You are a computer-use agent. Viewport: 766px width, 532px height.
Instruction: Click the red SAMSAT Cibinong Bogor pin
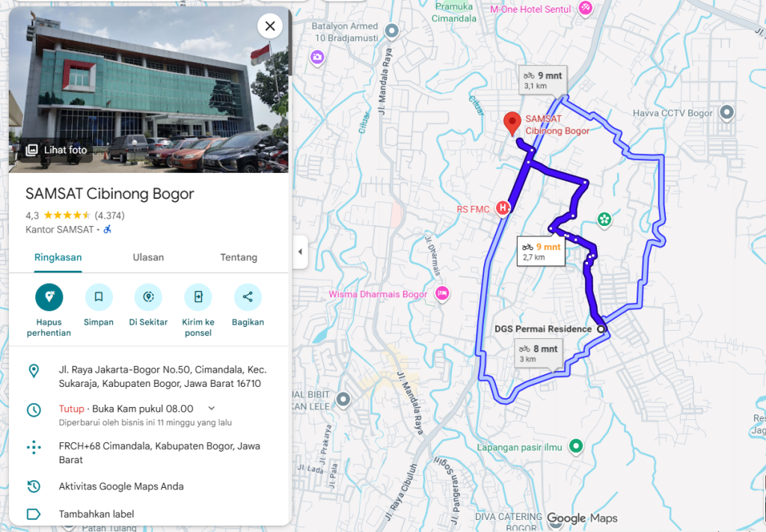click(512, 123)
